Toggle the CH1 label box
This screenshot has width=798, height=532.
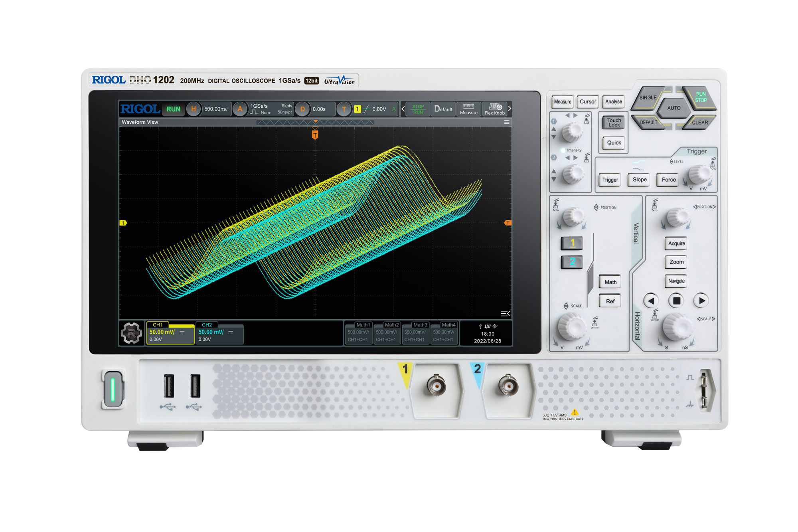click(170, 333)
